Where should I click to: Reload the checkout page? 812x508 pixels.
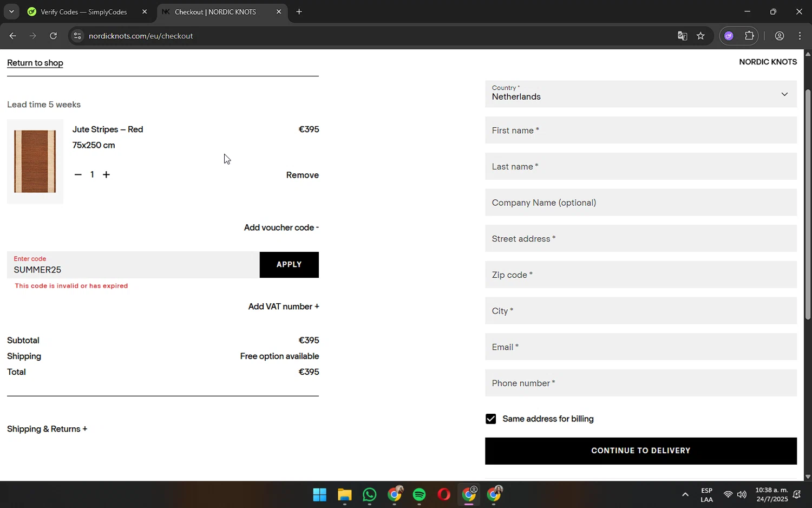(x=53, y=36)
